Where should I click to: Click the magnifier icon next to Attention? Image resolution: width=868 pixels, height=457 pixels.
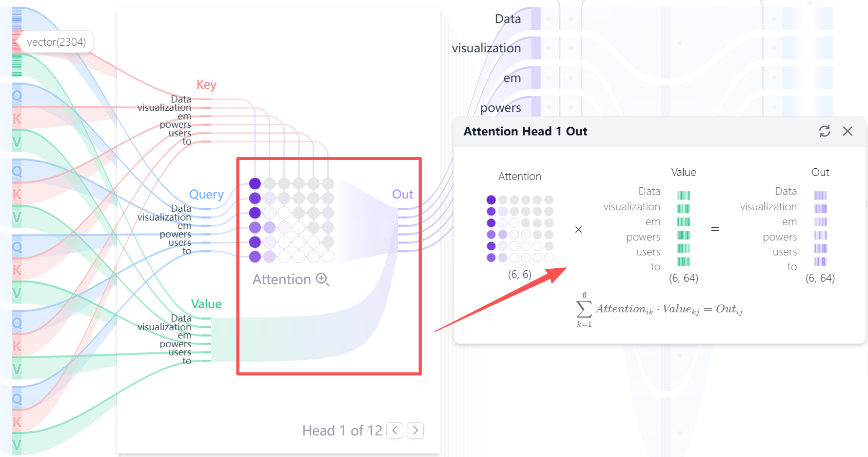point(323,280)
